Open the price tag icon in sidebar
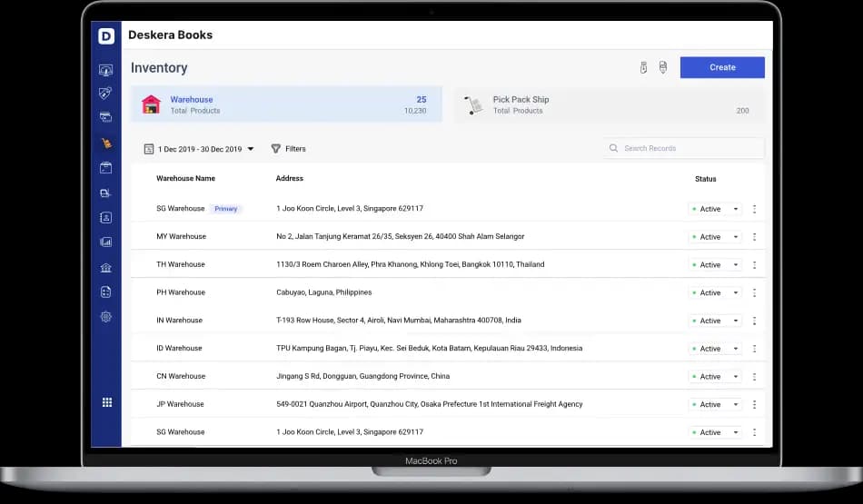The width and height of the screenshot is (863, 504). pos(105,93)
